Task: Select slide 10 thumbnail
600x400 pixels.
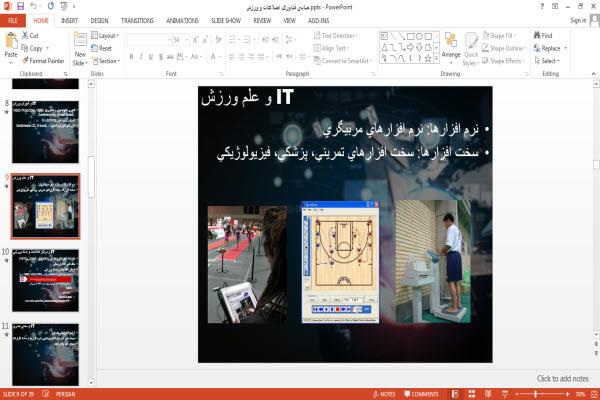Action: point(45,280)
